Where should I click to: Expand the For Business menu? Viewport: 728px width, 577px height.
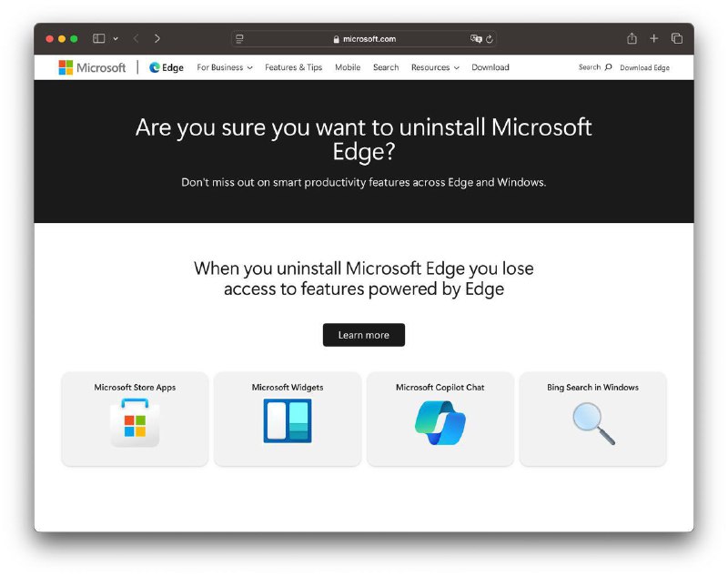pos(225,67)
